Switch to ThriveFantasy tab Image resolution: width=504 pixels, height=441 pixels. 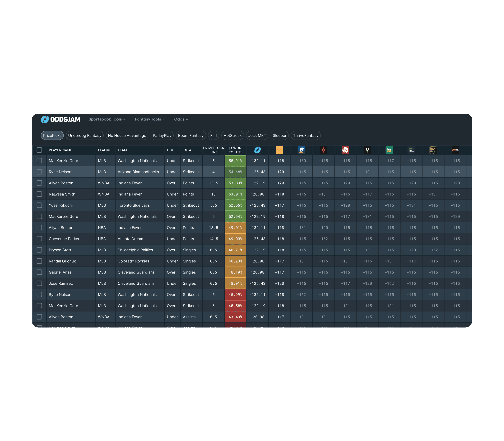(306, 136)
